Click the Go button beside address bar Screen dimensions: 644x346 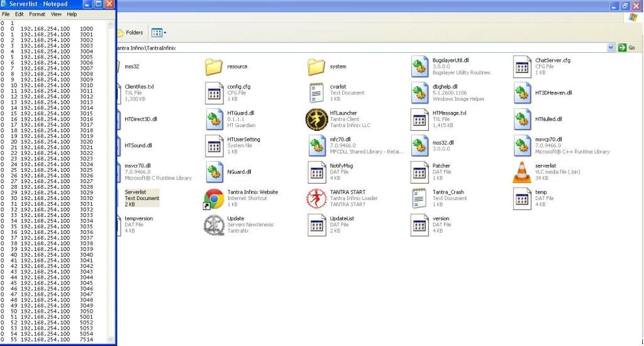coord(627,48)
